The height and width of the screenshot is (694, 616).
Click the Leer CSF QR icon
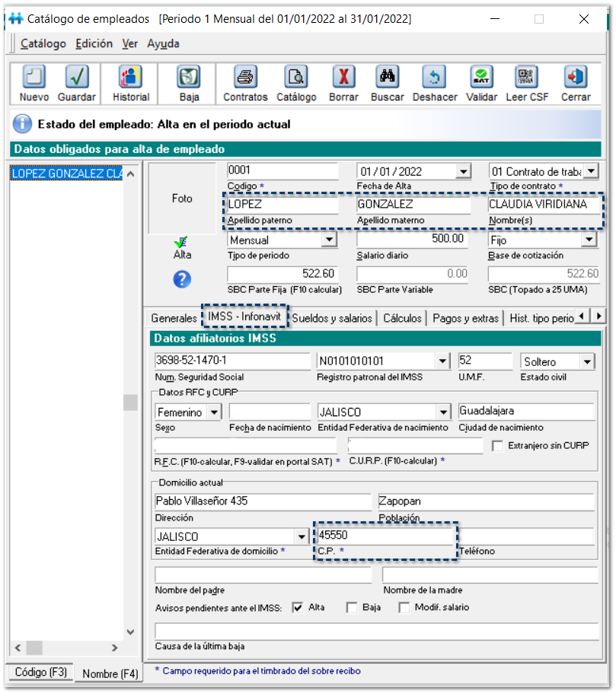[x=527, y=77]
